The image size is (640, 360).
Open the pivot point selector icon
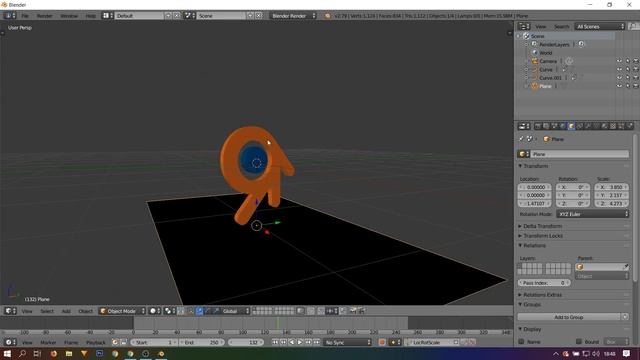click(169, 311)
